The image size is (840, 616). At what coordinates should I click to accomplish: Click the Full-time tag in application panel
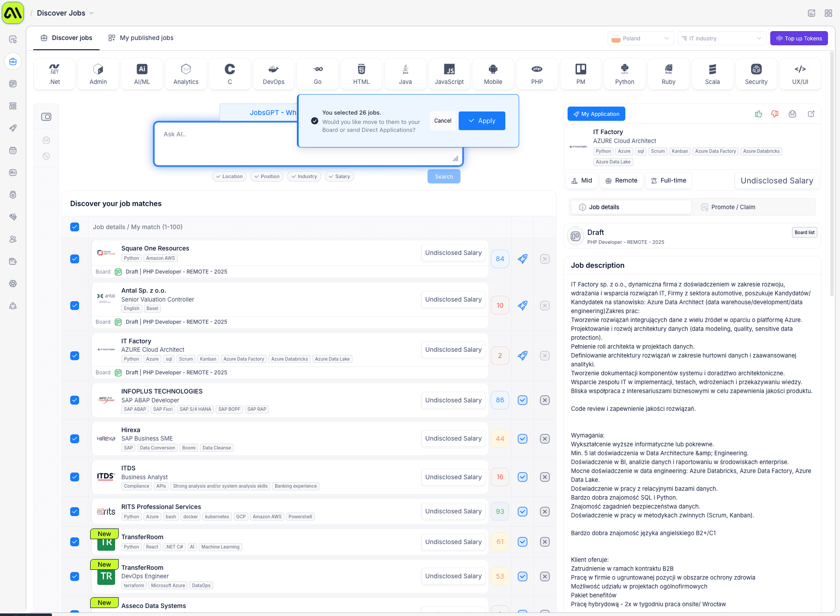pyautogui.click(x=668, y=181)
